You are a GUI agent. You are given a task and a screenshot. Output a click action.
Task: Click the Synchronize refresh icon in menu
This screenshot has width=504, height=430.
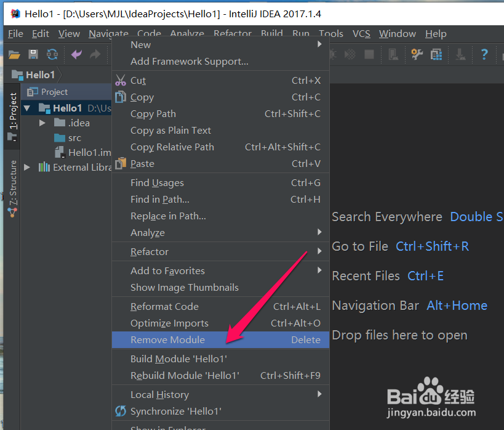point(121,411)
